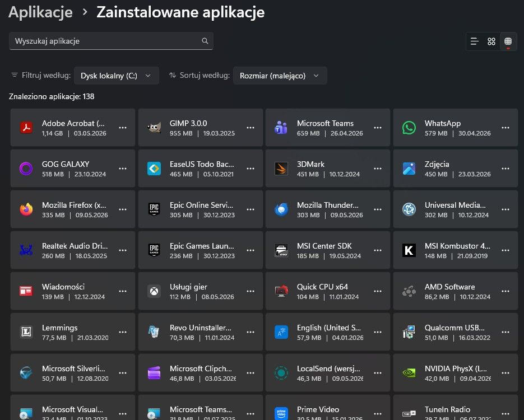The height and width of the screenshot is (420, 524).
Task: Click the Usługi gier Xbox icon
Action: (154, 291)
